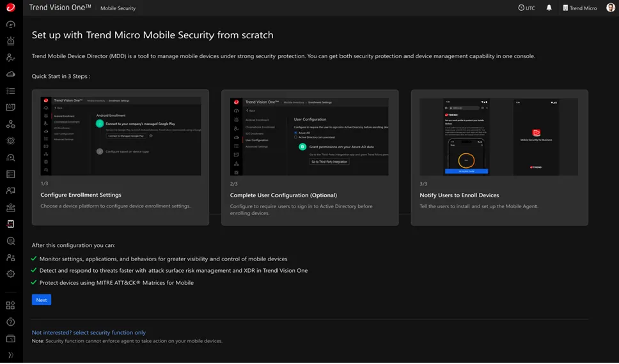
Task: Click 'Not interested? select security function only' link
Action: pos(89,333)
